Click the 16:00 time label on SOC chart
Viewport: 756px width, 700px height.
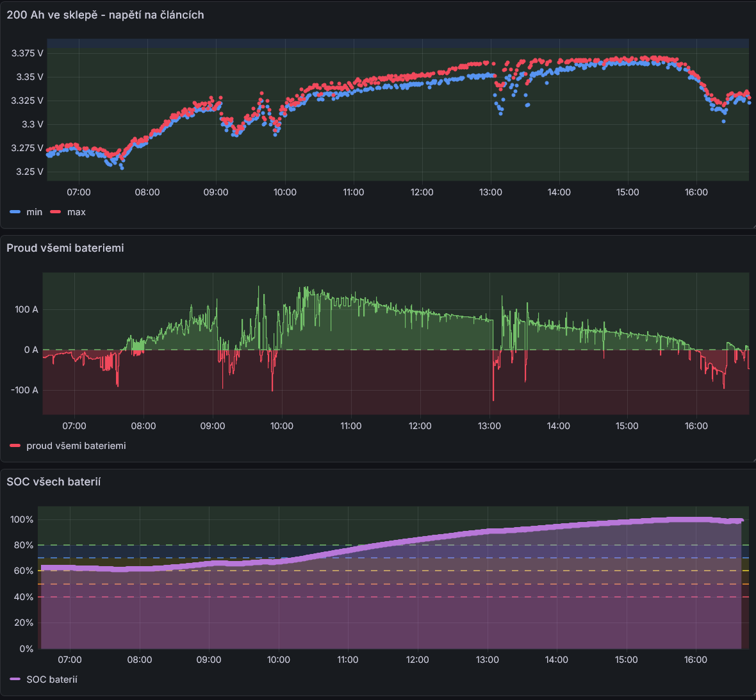pos(695,660)
